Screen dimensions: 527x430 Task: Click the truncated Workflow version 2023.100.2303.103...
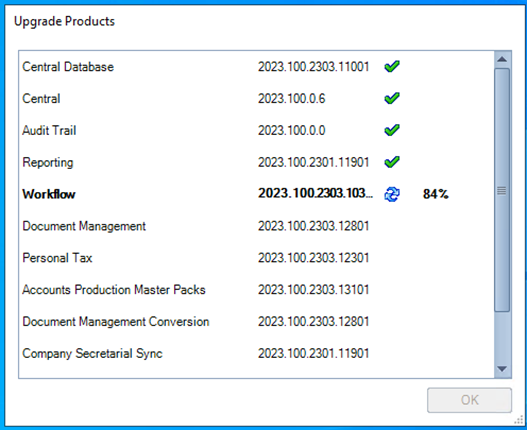tap(315, 193)
